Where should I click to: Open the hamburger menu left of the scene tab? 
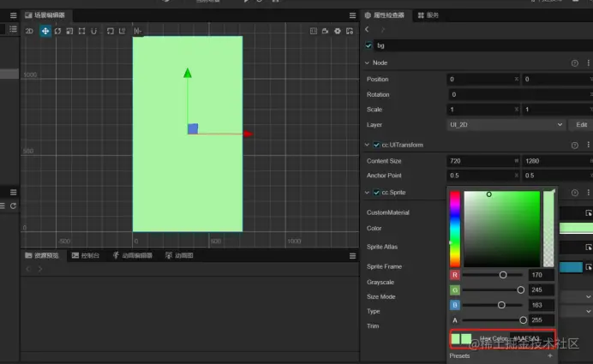[x=13, y=15]
